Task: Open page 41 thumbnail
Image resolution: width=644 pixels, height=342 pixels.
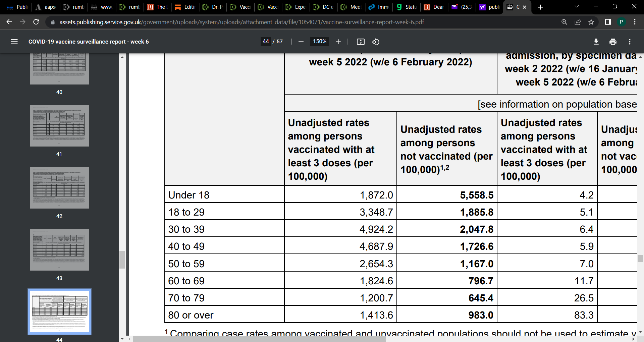Action: (x=59, y=126)
